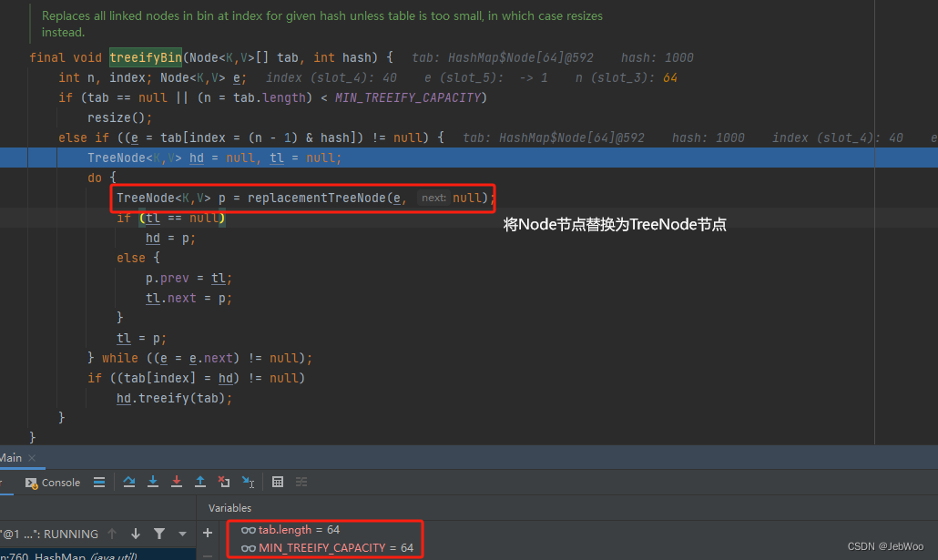Select the Run to Cursor icon
Viewport: 938px width, 560px height.
(x=250, y=482)
